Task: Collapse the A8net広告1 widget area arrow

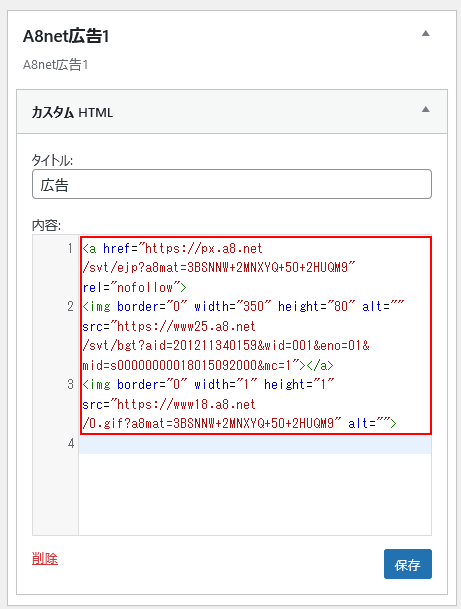Action: [426, 33]
